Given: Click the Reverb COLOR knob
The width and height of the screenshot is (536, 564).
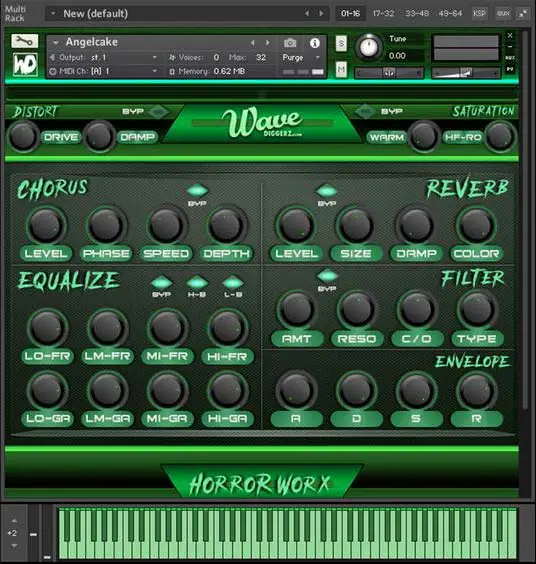Looking at the screenshot, I should click(x=476, y=226).
